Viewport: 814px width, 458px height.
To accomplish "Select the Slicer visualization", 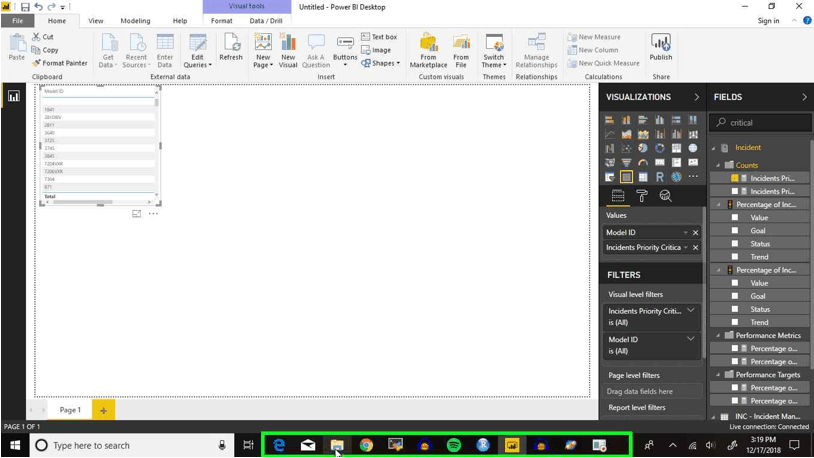I will point(609,177).
